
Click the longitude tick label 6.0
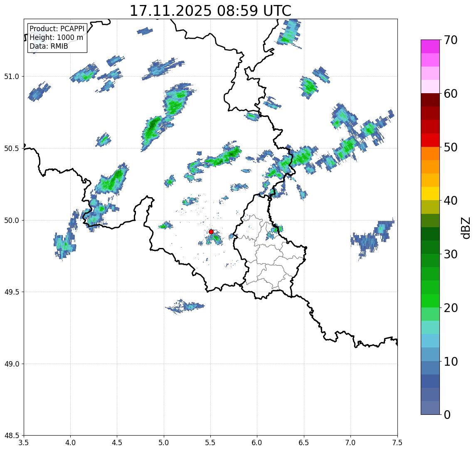click(x=257, y=443)
